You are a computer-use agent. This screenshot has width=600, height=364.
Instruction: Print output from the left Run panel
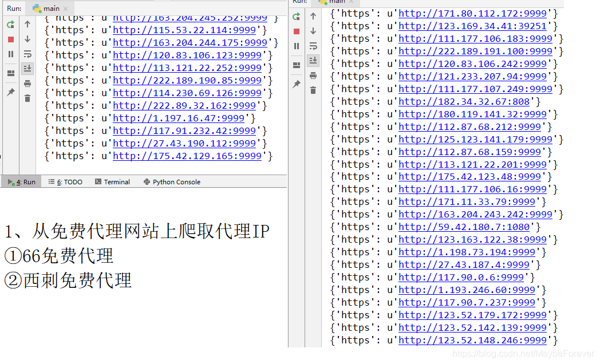[x=27, y=84]
